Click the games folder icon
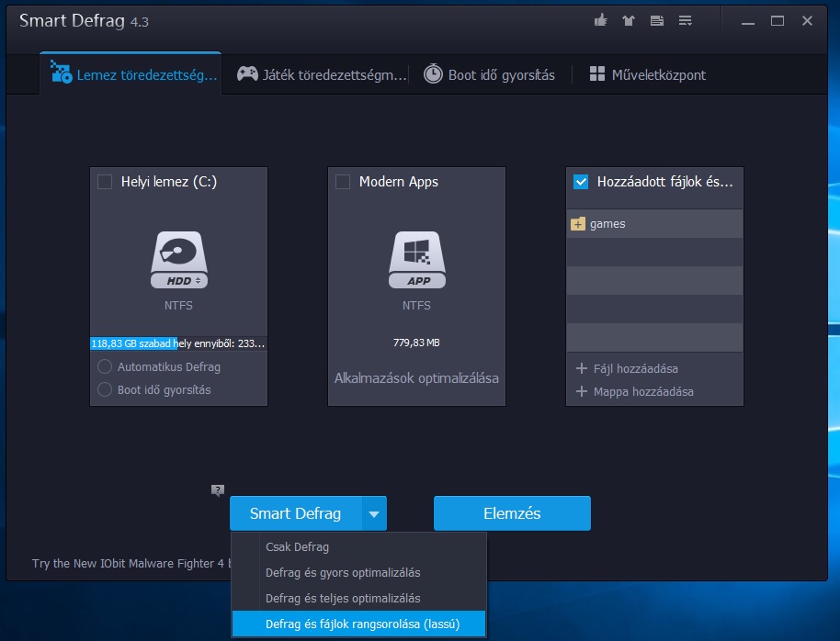This screenshot has height=641, width=840. 578,224
